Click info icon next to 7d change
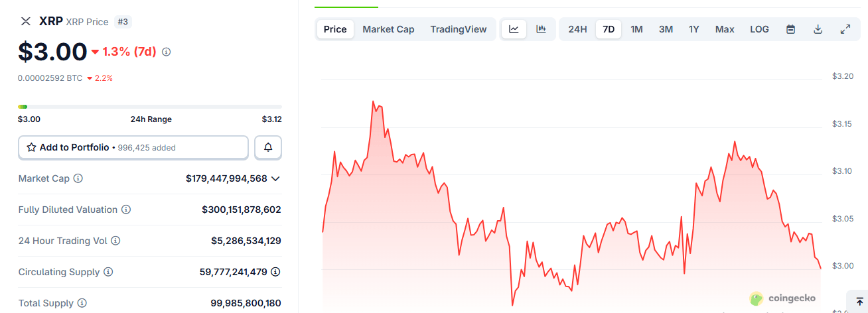This screenshot has height=313, width=868. (x=167, y=52)
